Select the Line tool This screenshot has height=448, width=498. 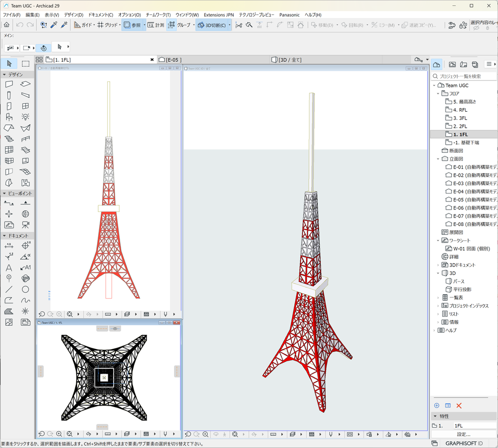point(9,289)
